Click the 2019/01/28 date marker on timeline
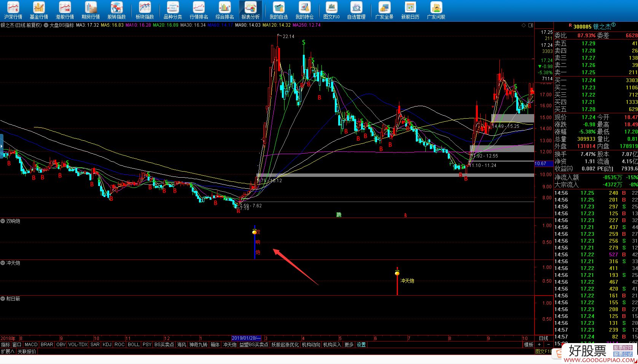Viewport: 638px width, 364px height. pos(247,338)
